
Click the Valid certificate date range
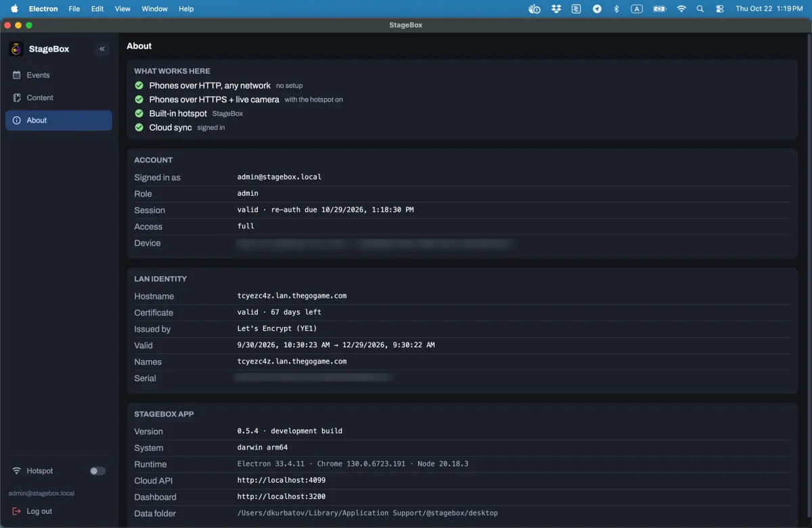tap(336, 345)
